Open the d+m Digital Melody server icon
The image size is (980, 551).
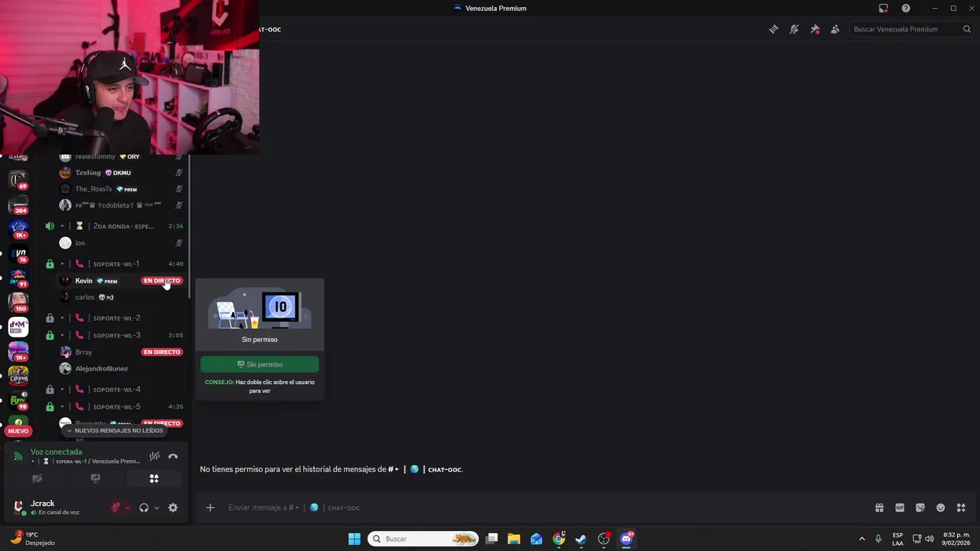pyautogui.click(x=18, y=327)
